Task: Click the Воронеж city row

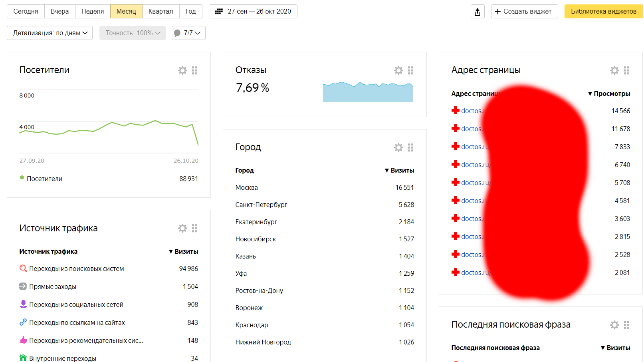Action: coord(325,308)
